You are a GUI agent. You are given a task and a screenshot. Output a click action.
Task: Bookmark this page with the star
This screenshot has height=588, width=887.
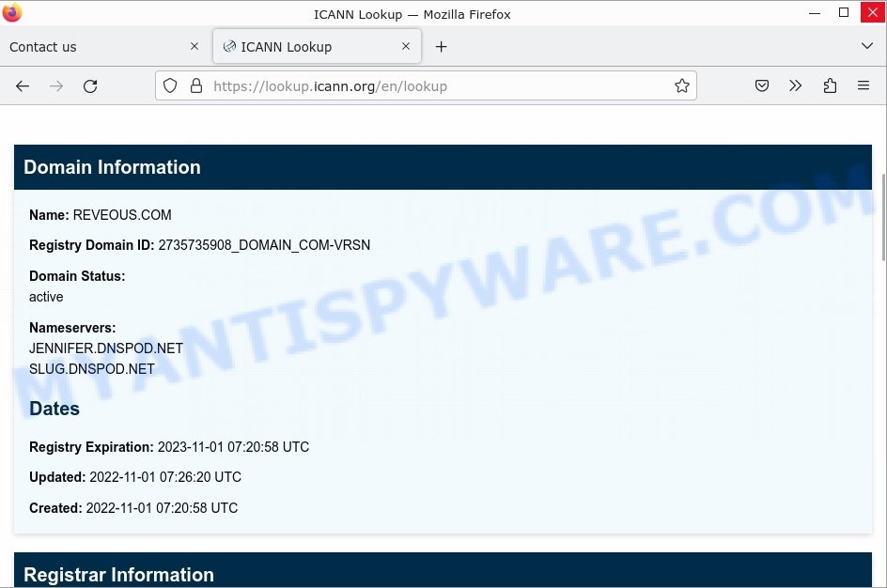click(x=681, y=85)
